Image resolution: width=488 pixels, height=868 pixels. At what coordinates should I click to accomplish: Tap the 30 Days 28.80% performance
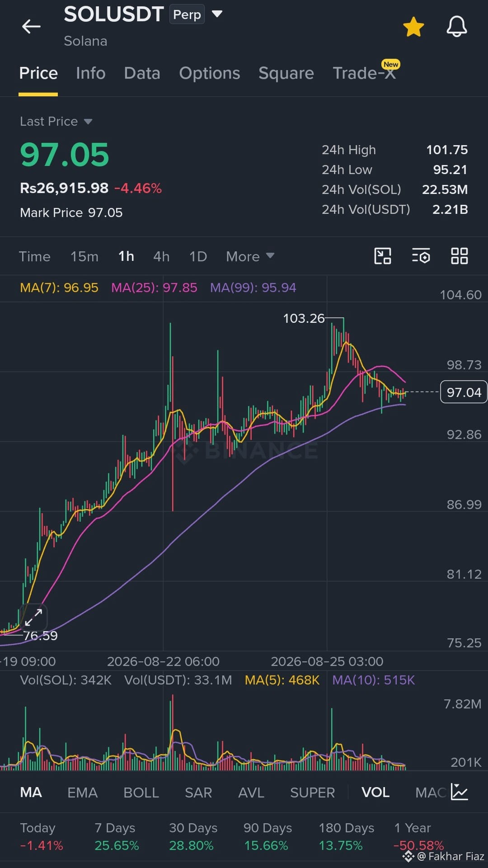click(193, 837)
